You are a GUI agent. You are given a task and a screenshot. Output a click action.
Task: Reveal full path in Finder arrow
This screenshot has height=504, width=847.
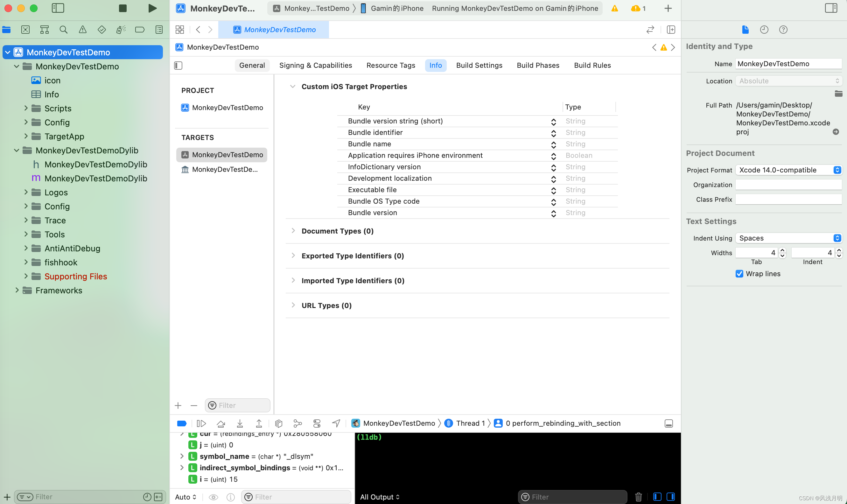coord(836,132)
